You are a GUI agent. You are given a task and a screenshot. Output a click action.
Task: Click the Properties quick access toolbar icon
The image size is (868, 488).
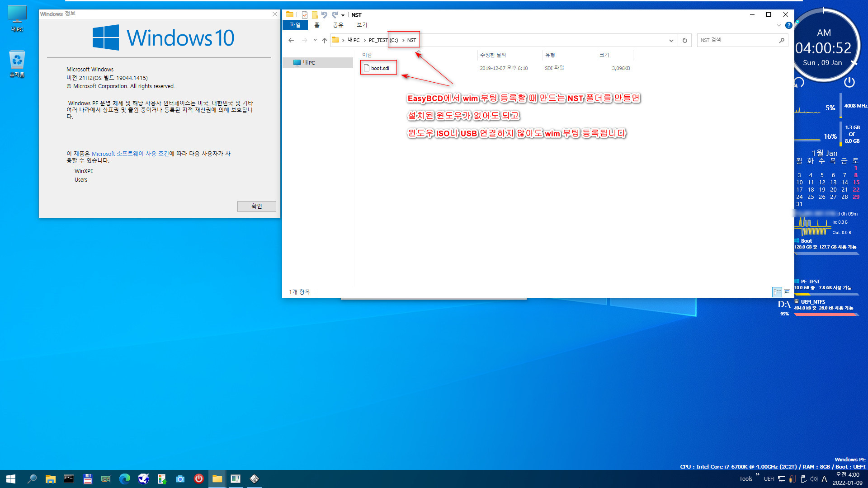point(305,15)
